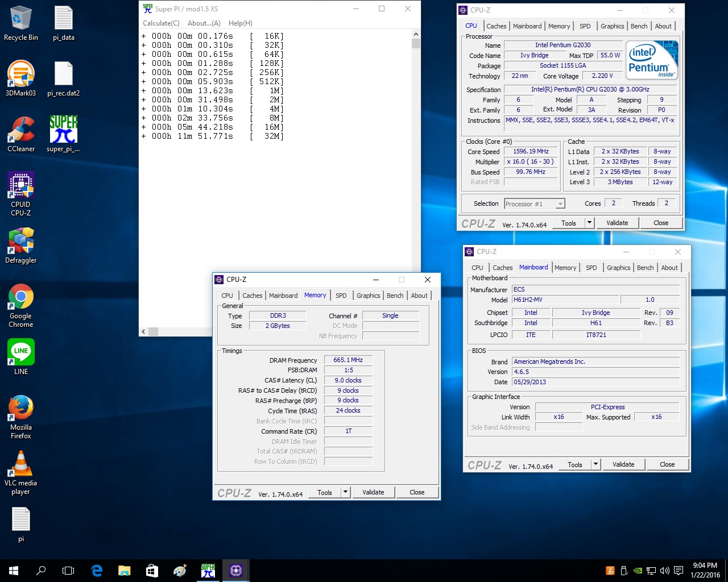Open the 3DMark03 desktop shortcut
Image resolution: width=728 pixels, height=582 pixels.
pos(20,78)
